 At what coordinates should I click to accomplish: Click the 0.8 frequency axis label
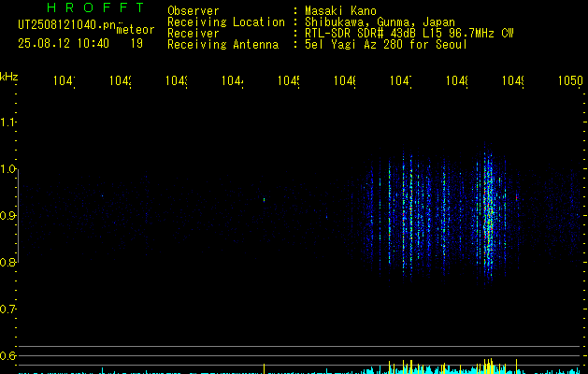[7, 262]
